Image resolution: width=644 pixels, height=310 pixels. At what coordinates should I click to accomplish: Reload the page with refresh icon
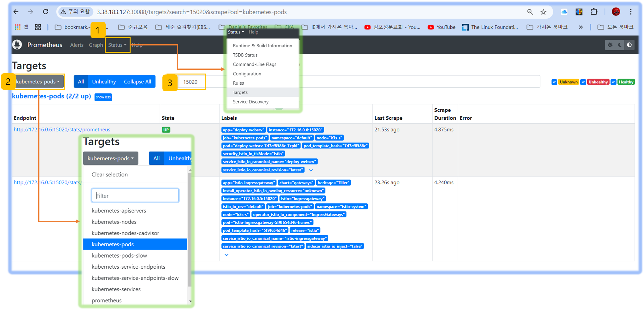click(45, 12)
